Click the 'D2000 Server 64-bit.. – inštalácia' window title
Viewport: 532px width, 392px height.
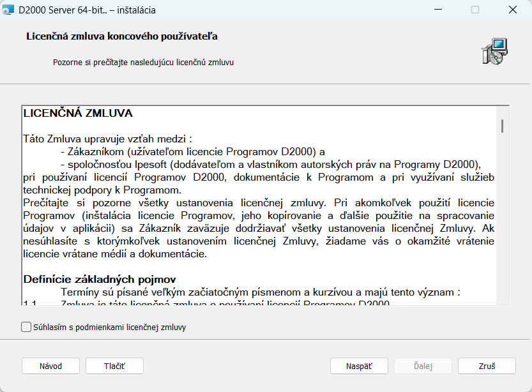pyautogui.click(x=87, y=10)
